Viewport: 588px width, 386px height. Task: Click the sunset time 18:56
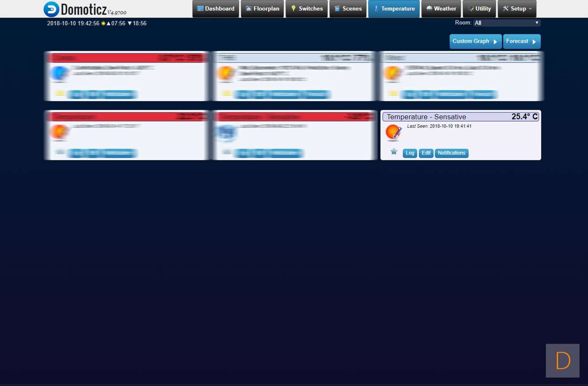click(139, 23)
